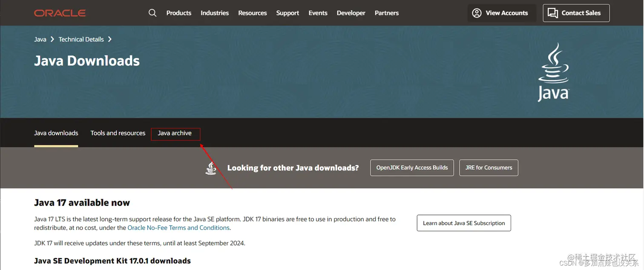Screen dimensions: 644x270
Task: Open the Events menu
Action: [x=318, y=13]
